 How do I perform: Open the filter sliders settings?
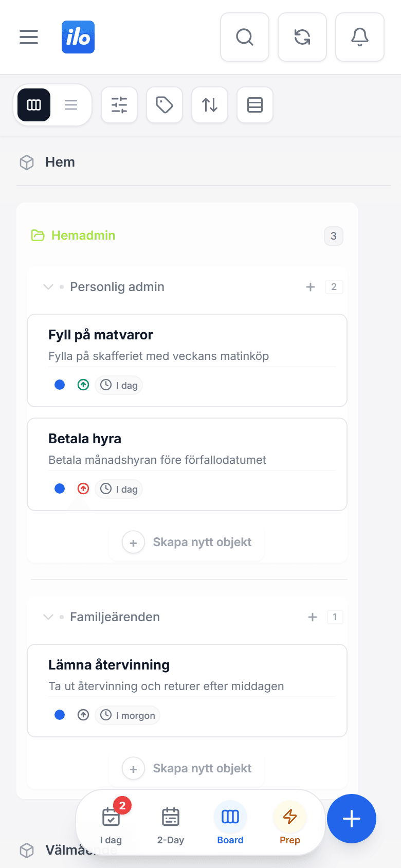pos(119,105)
